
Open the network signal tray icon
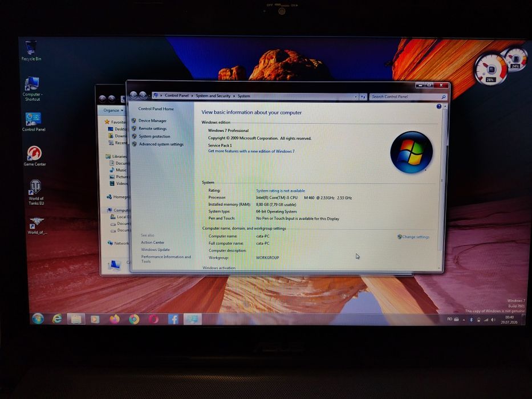coord(485,320)
